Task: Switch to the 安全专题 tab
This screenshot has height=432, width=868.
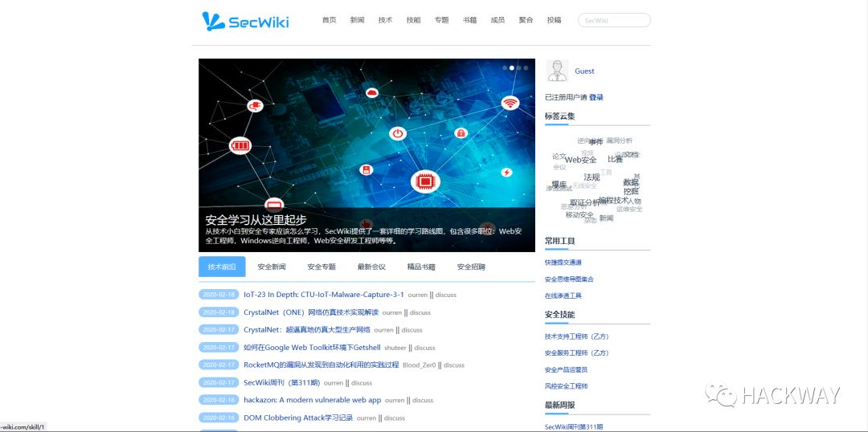Action: click(321, 267)
